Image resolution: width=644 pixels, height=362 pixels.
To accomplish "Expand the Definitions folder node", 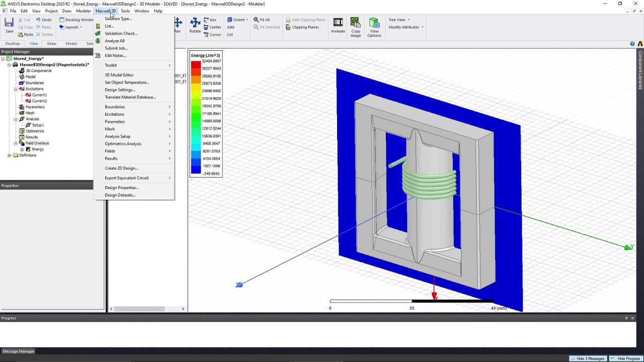I will click(9, 155).
